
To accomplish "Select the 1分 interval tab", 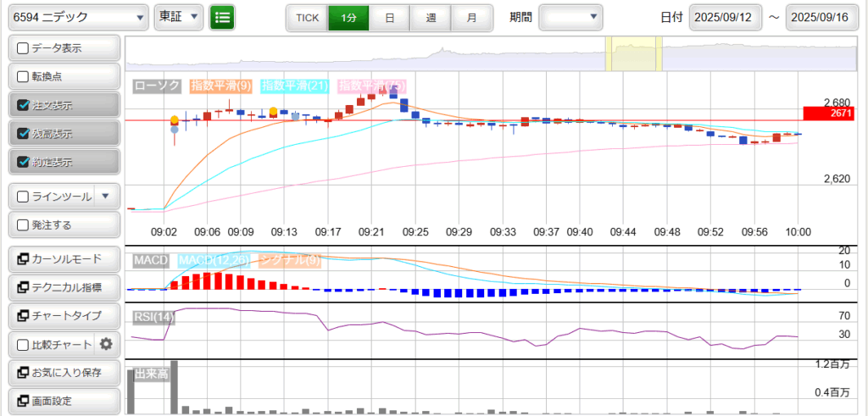I will pos(348,18).
